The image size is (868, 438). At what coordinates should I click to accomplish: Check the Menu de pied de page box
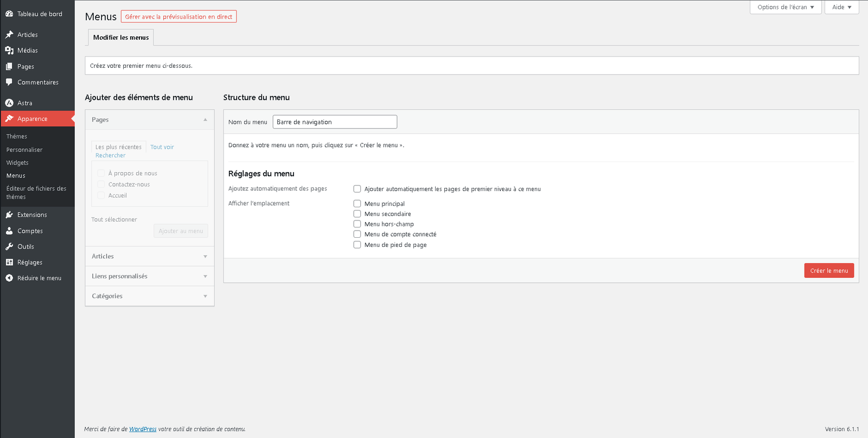point(357,245)
